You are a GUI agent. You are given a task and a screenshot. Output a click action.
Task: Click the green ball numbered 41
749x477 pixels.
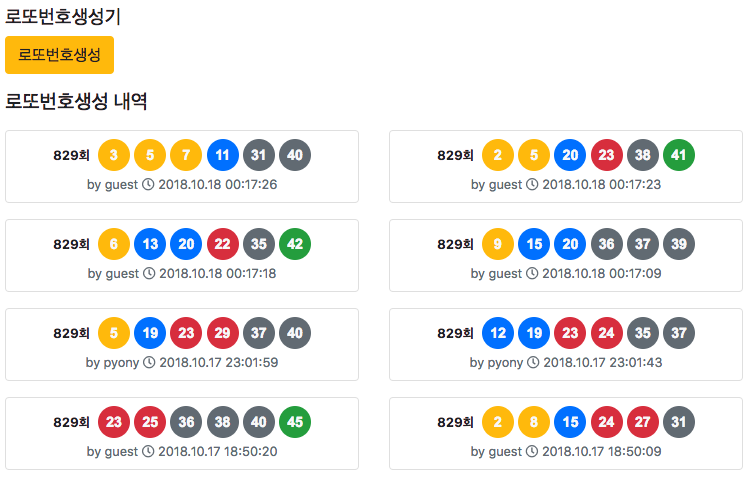pyautogui.click(x=679, y=155)
